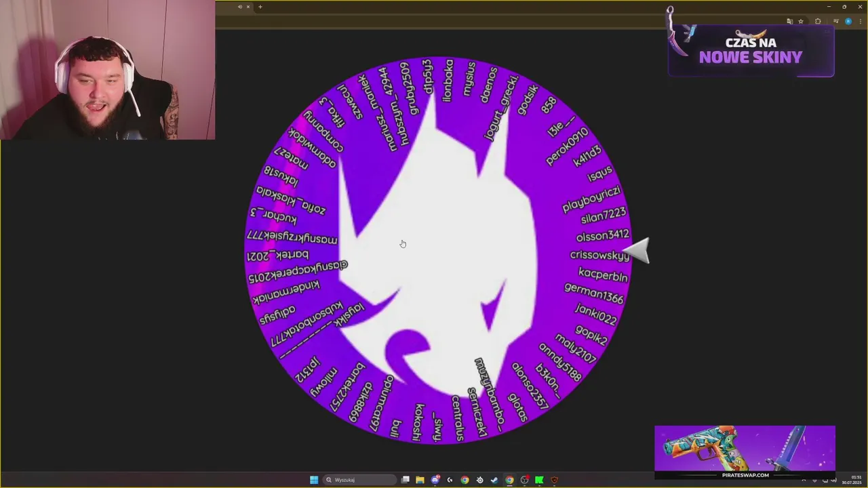Bookmark this page with the star icon
This screenshot has width=868, height=488.
point(801,21)
